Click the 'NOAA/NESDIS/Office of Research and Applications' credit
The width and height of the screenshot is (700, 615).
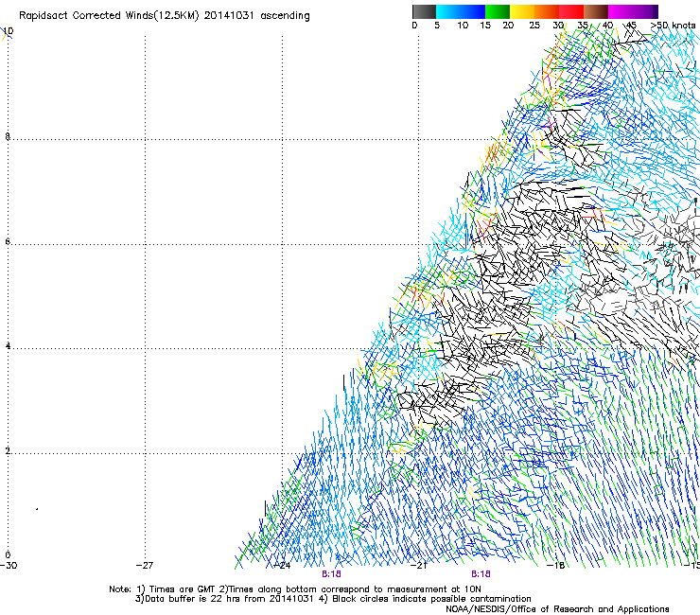pyautogui.click(x=557, y=609)
